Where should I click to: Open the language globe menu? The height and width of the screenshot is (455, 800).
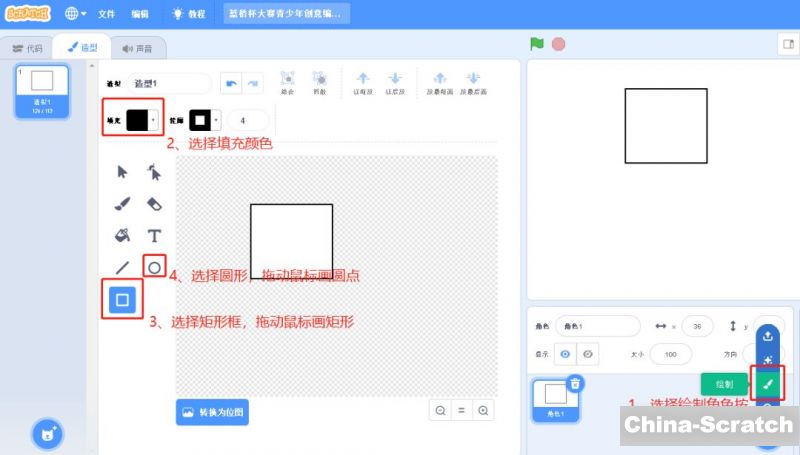(75, 14)
